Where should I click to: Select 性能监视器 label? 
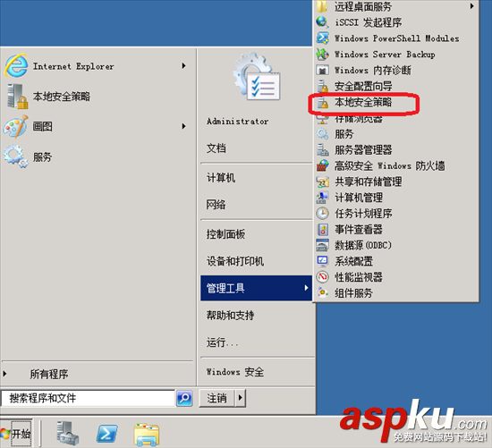pos(359,276)
